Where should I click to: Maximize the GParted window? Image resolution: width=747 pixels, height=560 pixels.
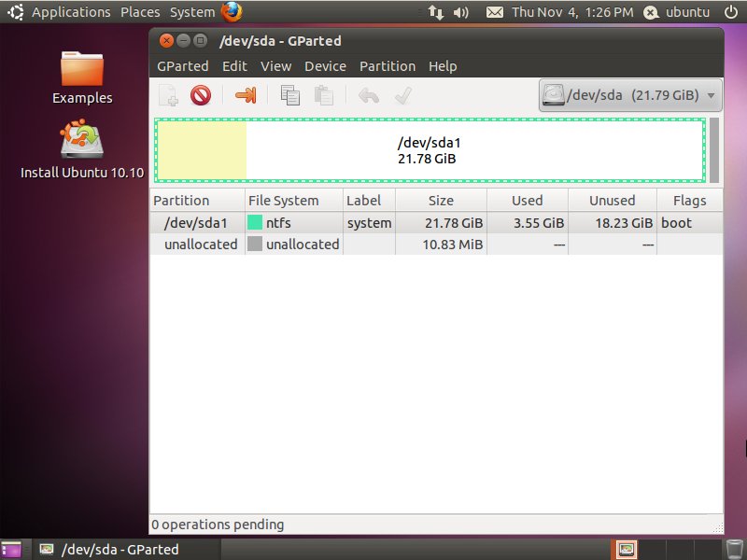[201, 41]
